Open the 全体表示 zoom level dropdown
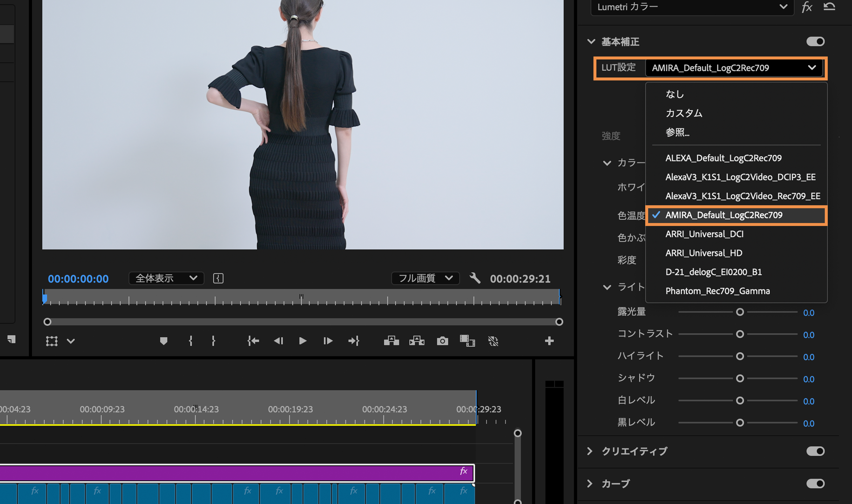The height and width of the screenshot is (504, 852). tap(166, 278)
